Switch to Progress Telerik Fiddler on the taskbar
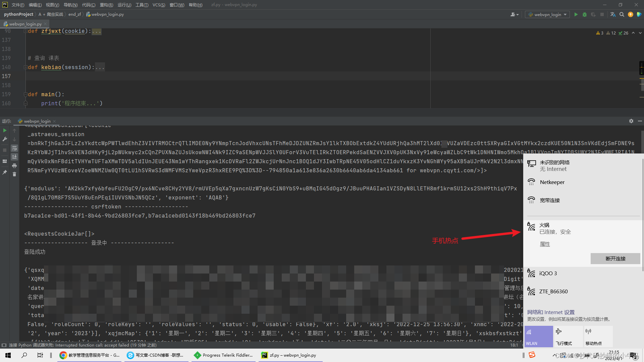The width and height of the screenshot is (644, 362). 224,355
